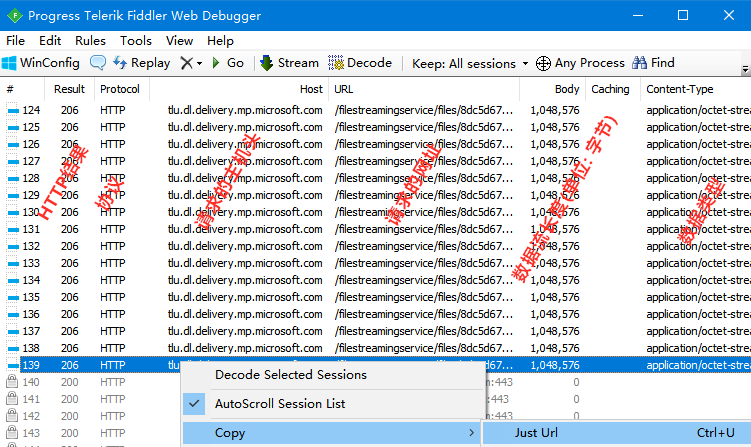Sort by the Body column header

(x=553, y=89)
